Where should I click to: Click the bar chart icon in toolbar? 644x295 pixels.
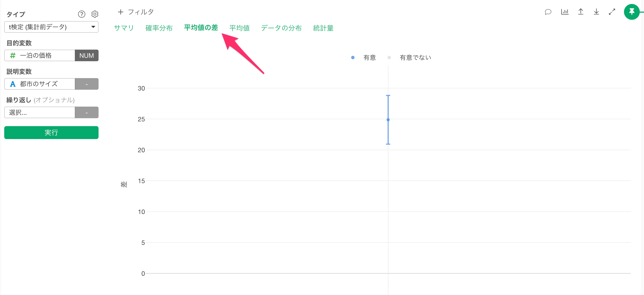pos(565,12)
